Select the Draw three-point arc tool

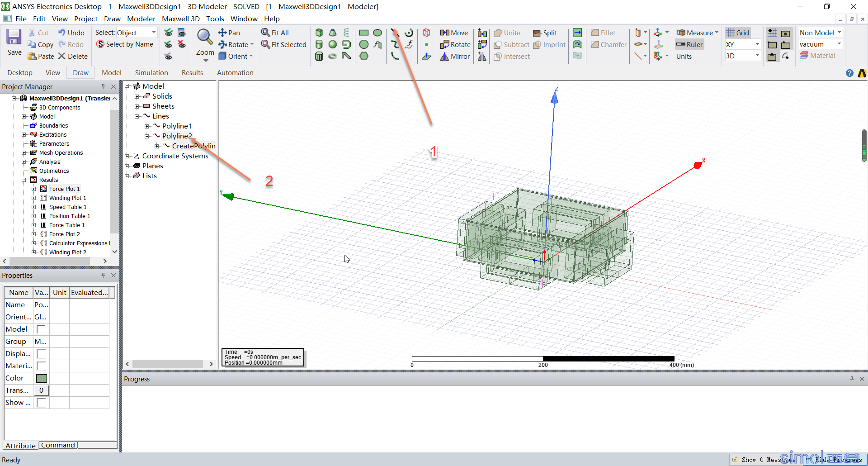[395, 56]
